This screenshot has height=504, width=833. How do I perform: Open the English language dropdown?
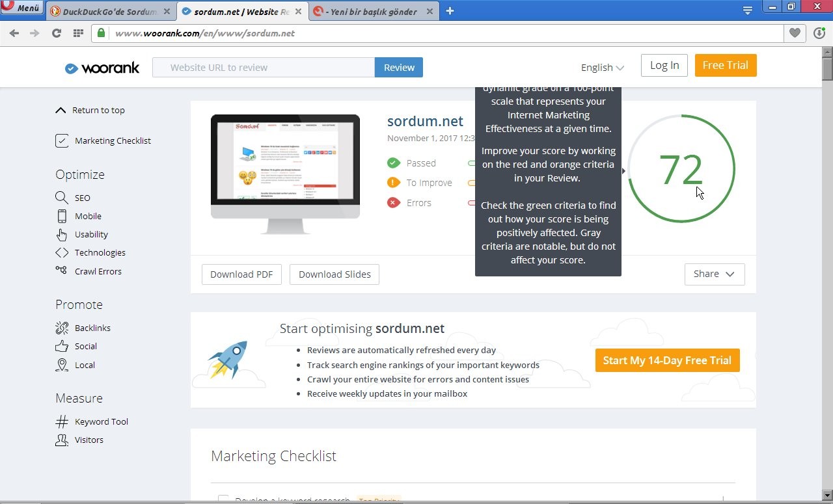click(602, 67)
